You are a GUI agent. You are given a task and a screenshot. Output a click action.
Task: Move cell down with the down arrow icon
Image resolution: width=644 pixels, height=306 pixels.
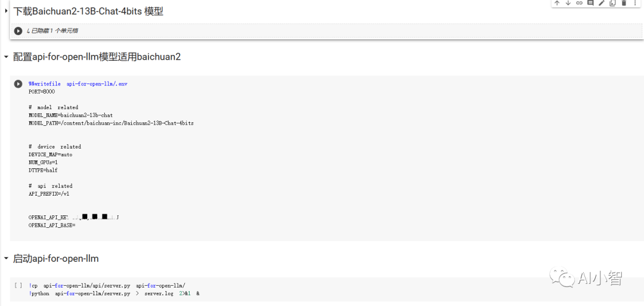pos(568,3)
